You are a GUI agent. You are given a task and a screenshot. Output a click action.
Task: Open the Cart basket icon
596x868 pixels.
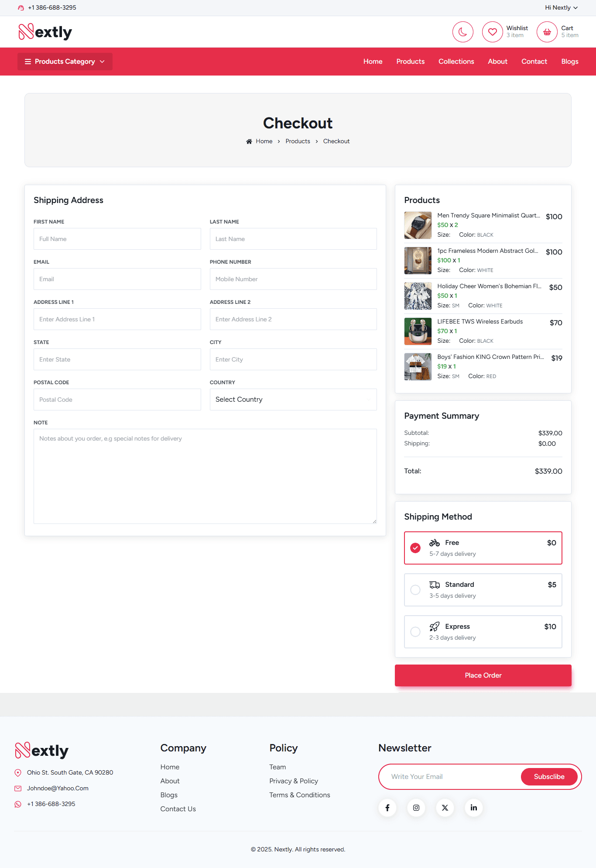[547, 32]
